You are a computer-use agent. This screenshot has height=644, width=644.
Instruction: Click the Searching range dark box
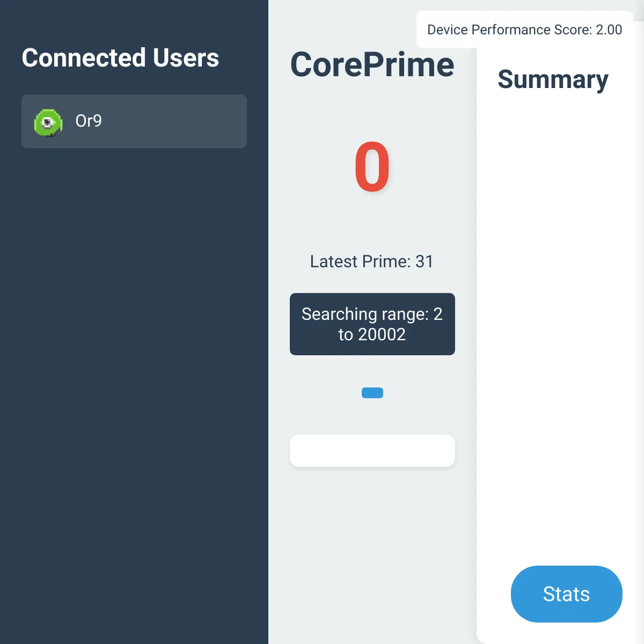pyautogui.click(x=372, y=324)
